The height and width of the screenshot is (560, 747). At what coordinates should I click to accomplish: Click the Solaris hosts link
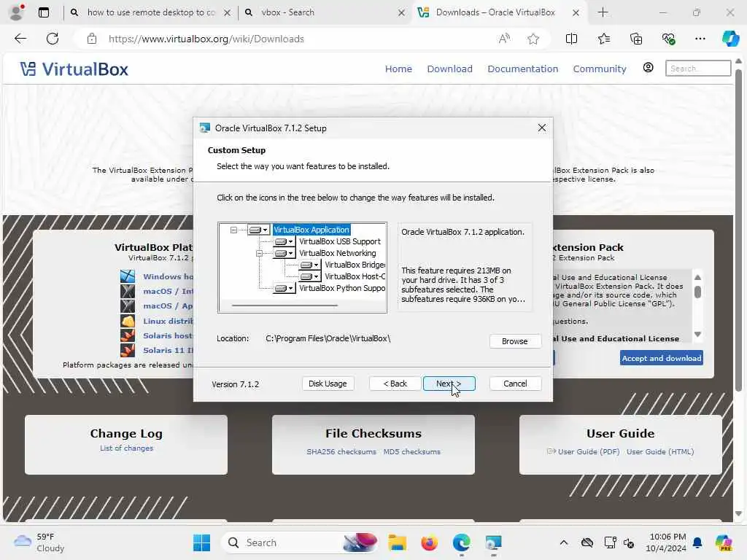[168, 335]
